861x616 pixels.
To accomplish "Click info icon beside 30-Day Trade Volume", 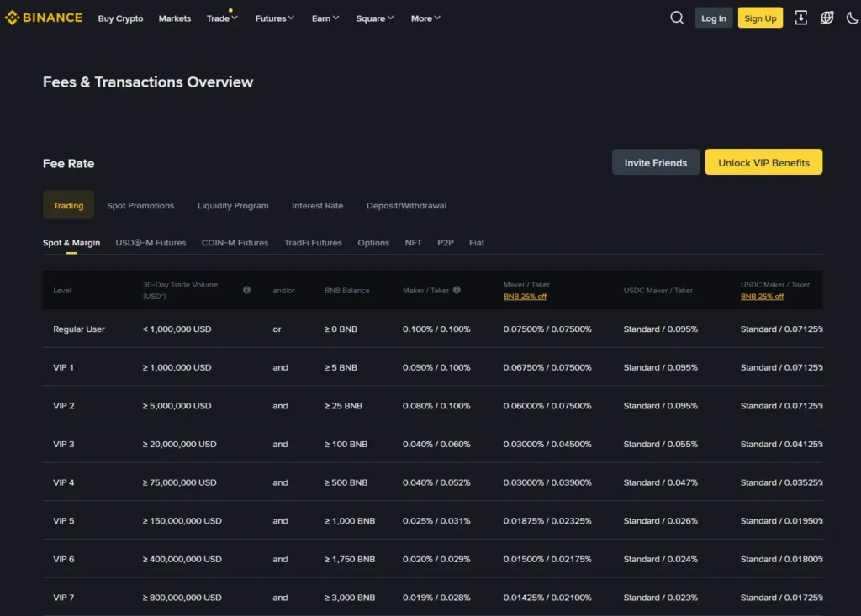I will [246, 290].
